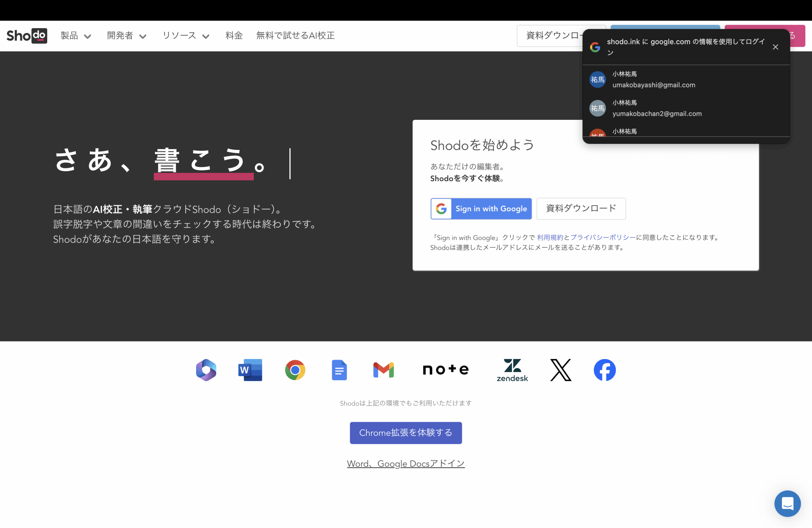The height and width of the screenshot is (528, 812).
Task: Click the Shodo logo
Action: point(27,36)
